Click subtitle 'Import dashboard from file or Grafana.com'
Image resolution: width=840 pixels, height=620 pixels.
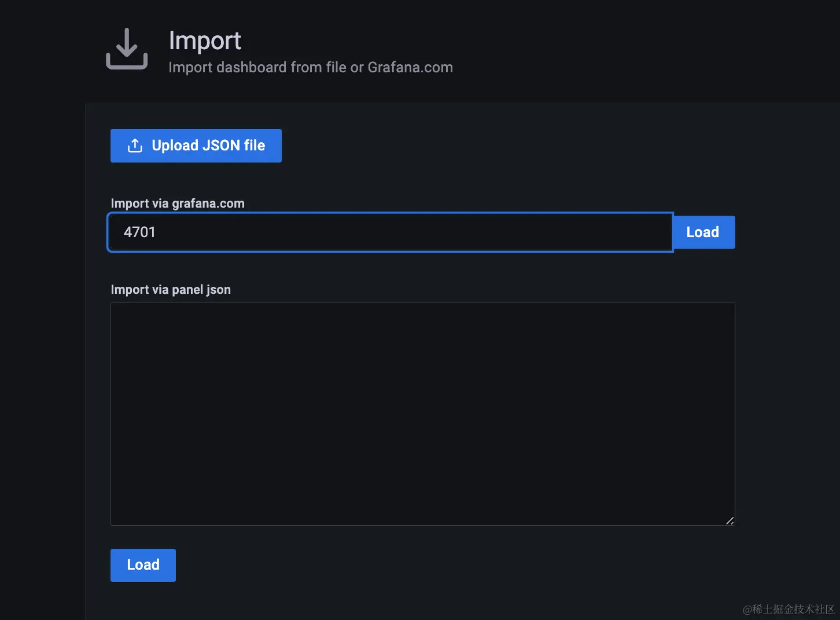tap(310, 68)
